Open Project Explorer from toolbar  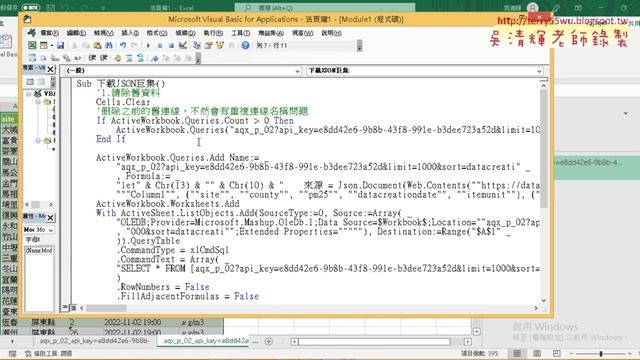click(197, 45)
